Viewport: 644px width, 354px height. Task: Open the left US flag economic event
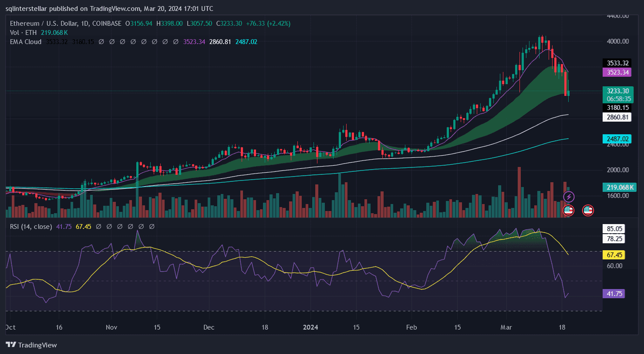click(568, 210)
